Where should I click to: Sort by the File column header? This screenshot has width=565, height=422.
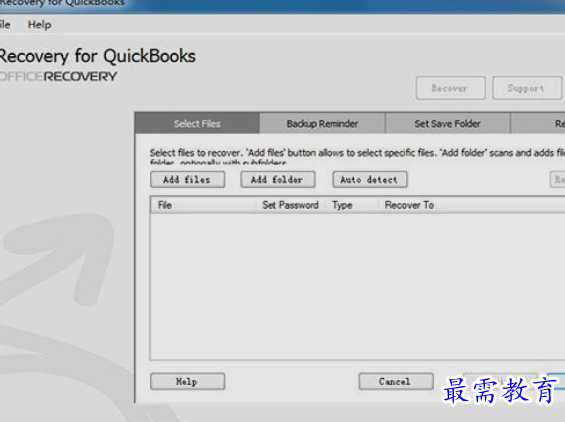204,205
